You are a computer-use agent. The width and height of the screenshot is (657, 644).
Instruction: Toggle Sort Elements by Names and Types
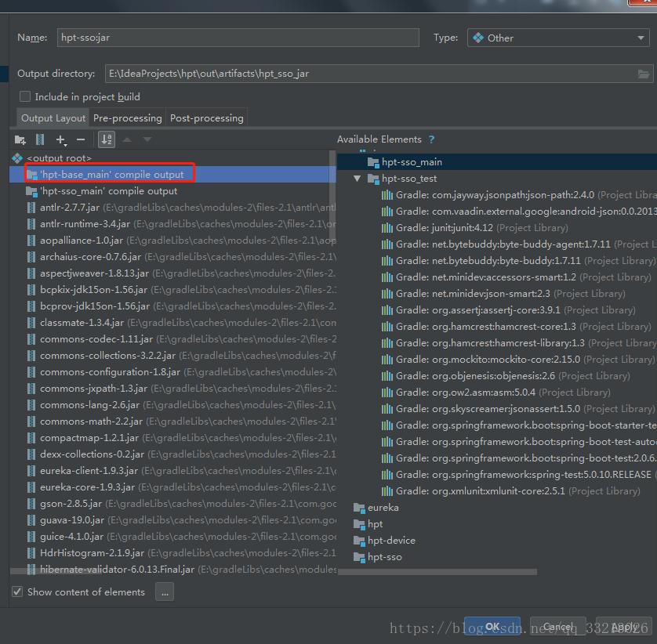tap(107, 139)
